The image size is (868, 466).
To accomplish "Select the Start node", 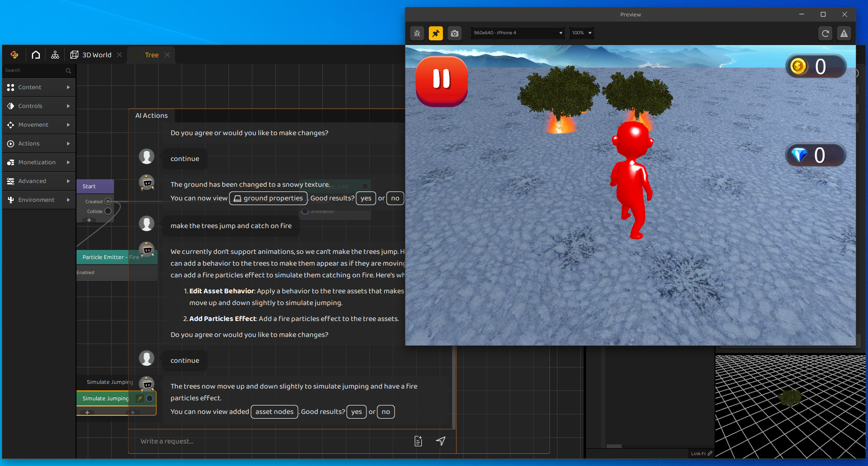I will pos(95,186).
